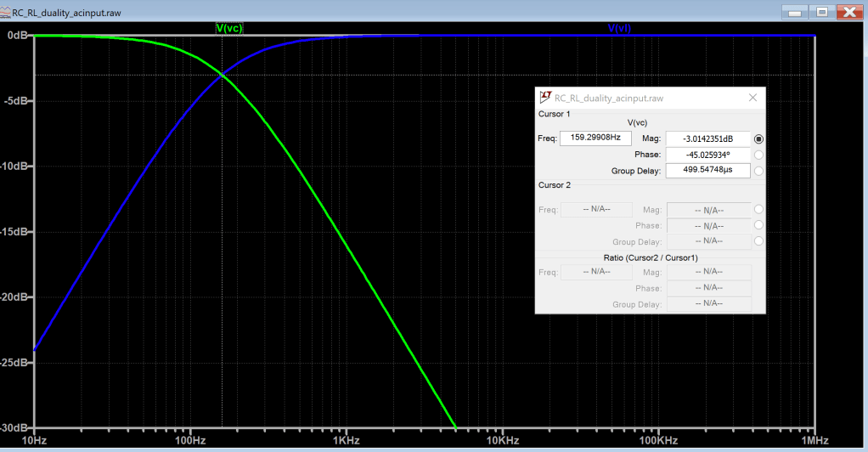Click Cursor 1 Group Delay value field

[x=707, y=171]
